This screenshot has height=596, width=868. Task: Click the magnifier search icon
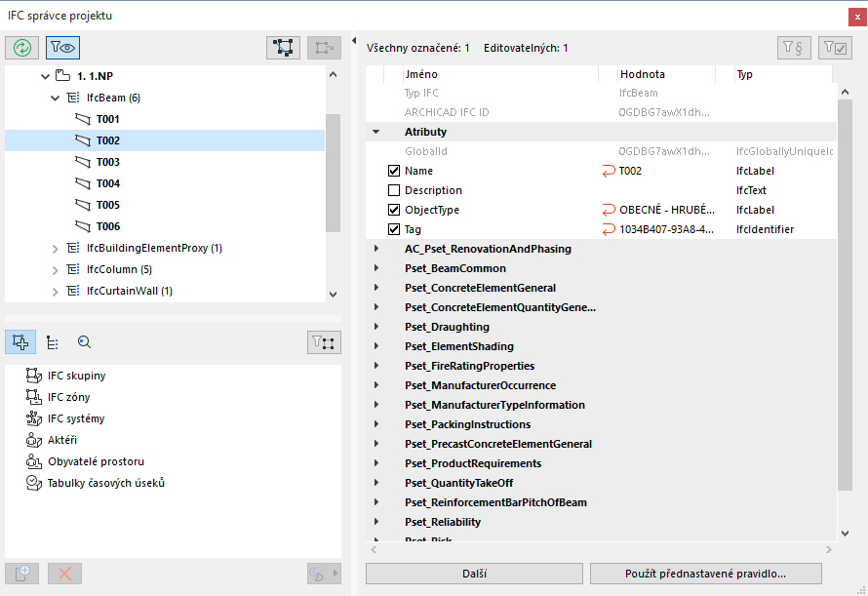tap(84, 341)
